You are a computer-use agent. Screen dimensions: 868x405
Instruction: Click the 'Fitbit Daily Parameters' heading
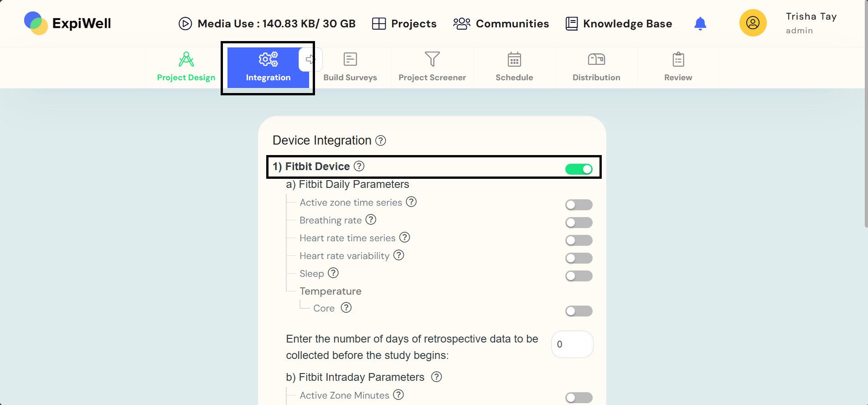[x=348, y=184]
